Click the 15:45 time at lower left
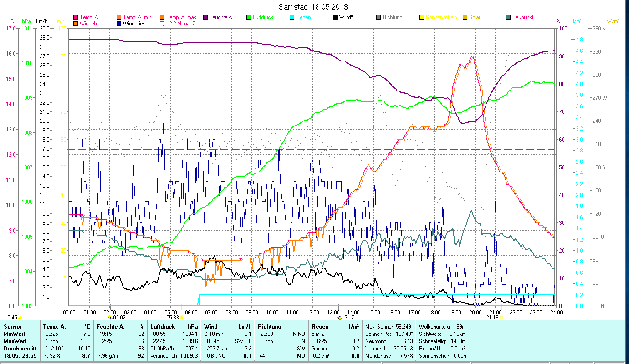Viewport: 629px width, 364px height. click(x=11, y=318)
